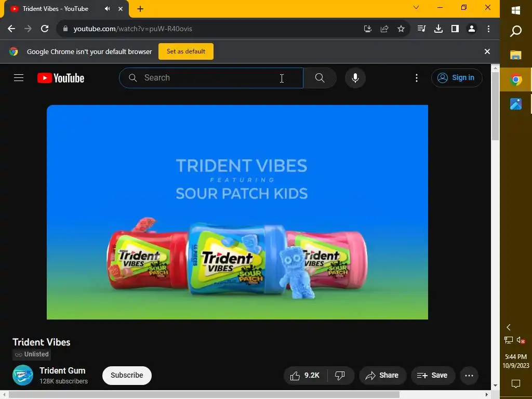Click the network status tray icon
This screenshot has height=399, width=532.
pyautogui.click(x=509, y=340)
